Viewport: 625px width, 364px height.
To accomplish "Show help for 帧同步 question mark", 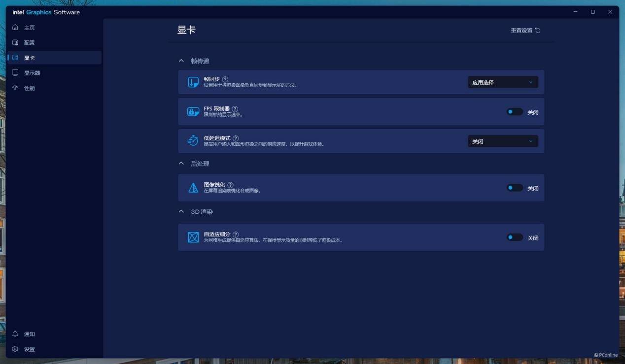I will click(x=225, y=79).
